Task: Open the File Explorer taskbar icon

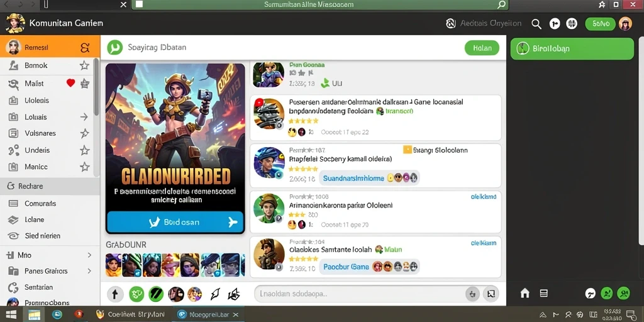Action: [35, 314]
